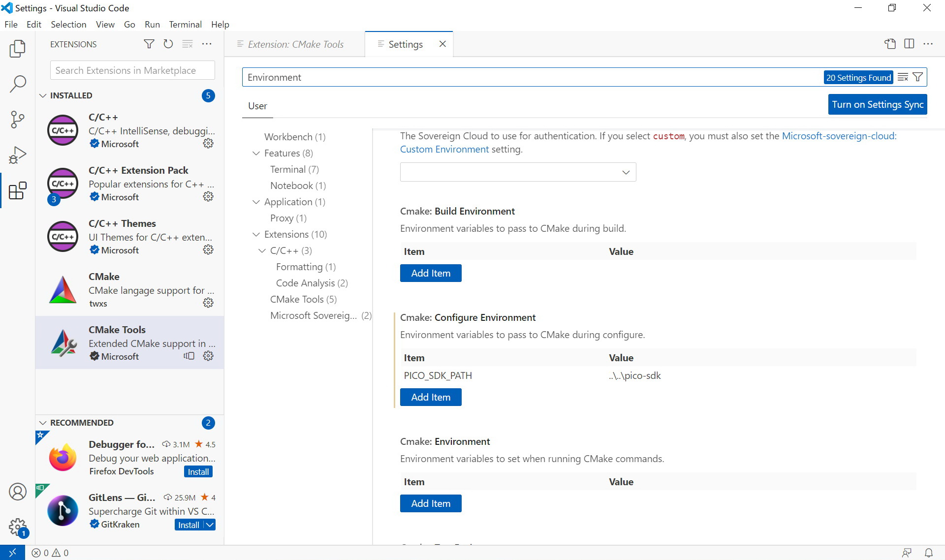This screenshot has height=560, width=945.
Task: Click Turn on Settings Sync button
Action: pyautogui.click(x=878, y=104)
